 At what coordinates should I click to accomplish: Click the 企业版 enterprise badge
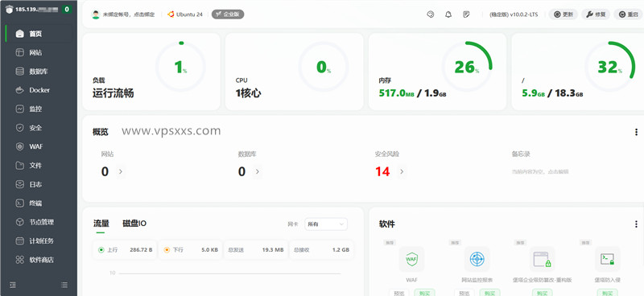coord(228,14)
